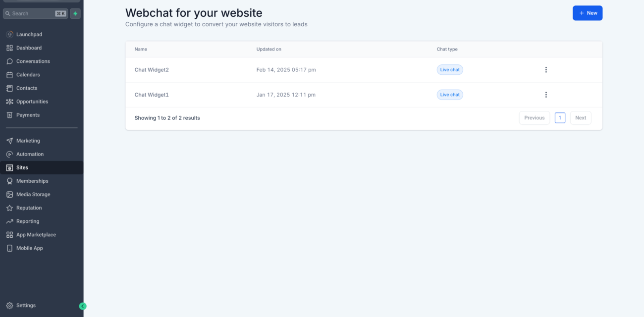Go to the Next results page
This screenshot has height=317, width=644.
click(x=580, y=117)
